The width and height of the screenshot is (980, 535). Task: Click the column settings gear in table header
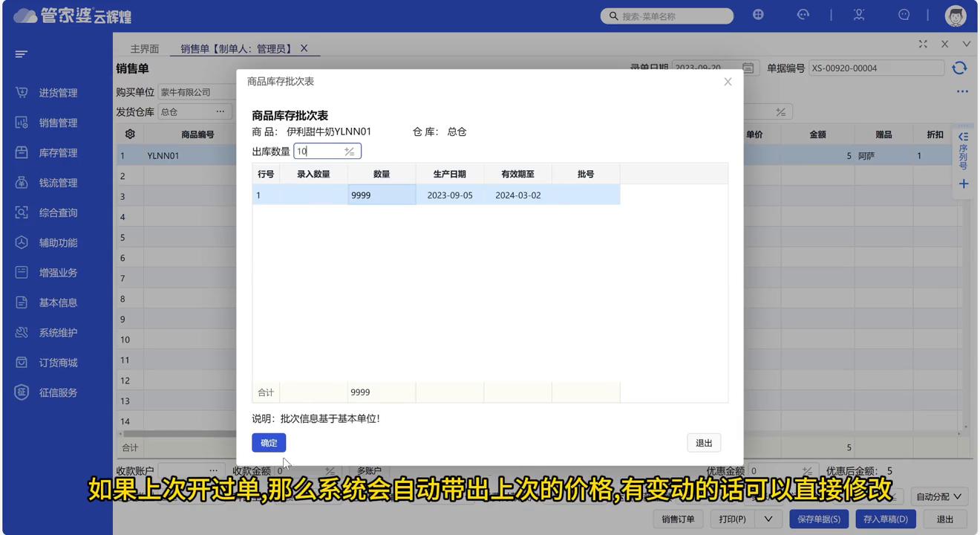[x=129, y=134]
